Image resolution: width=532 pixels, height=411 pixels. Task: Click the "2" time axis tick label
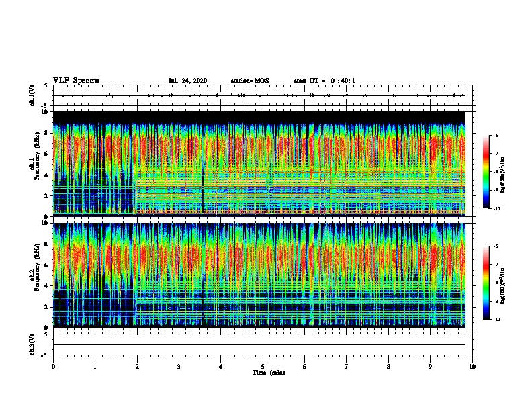tap(137, 366)
